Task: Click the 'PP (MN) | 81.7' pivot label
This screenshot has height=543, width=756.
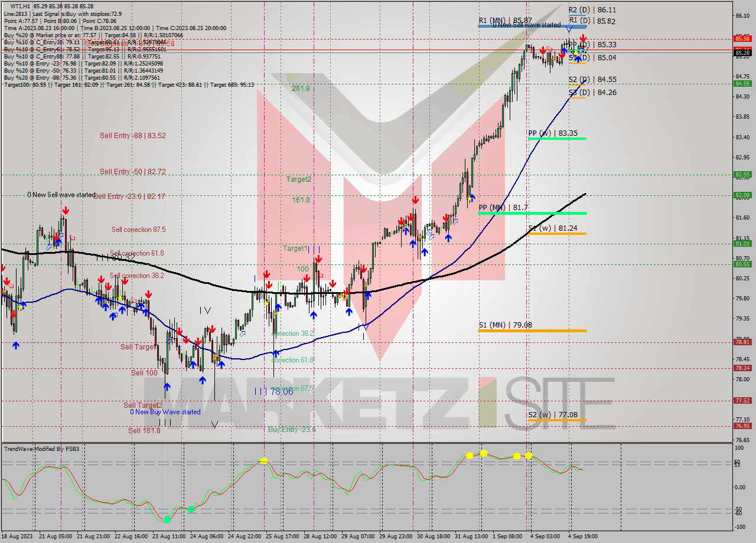Action: (x=503, y=208)
